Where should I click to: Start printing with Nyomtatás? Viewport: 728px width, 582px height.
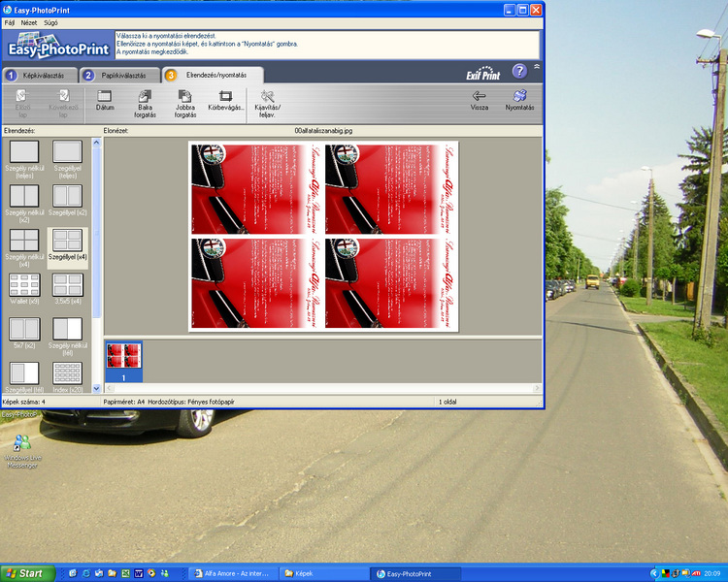click(x=519, y=100)
